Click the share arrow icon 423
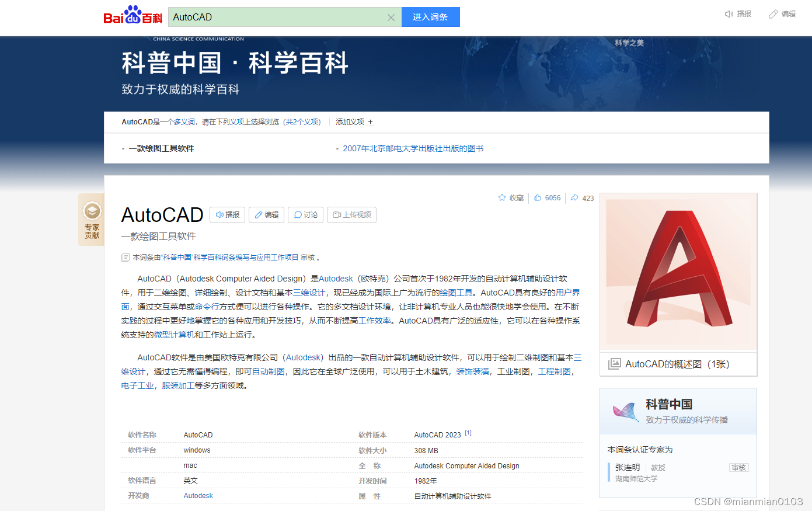 tap(574, 198)
